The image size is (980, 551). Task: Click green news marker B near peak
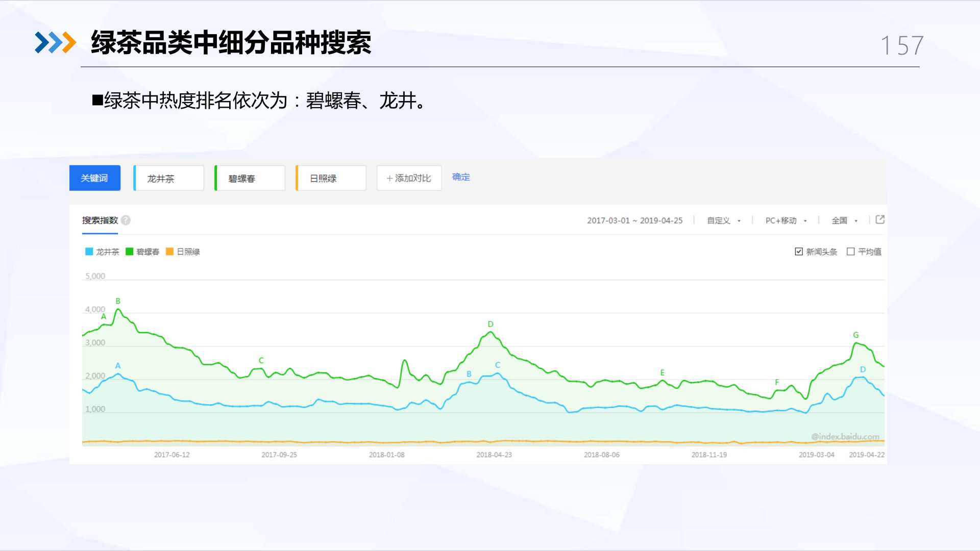click(118, 301)
